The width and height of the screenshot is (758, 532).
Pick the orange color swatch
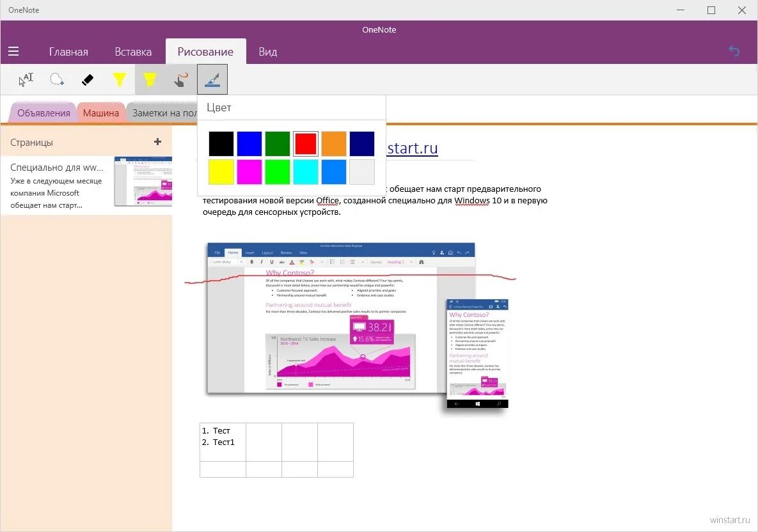(x=333, y=143)
